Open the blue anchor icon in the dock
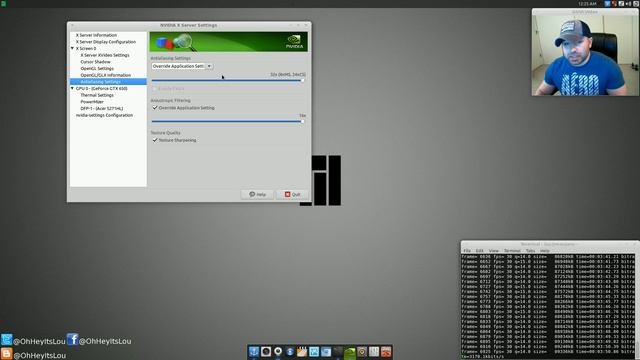 point(254,351)
